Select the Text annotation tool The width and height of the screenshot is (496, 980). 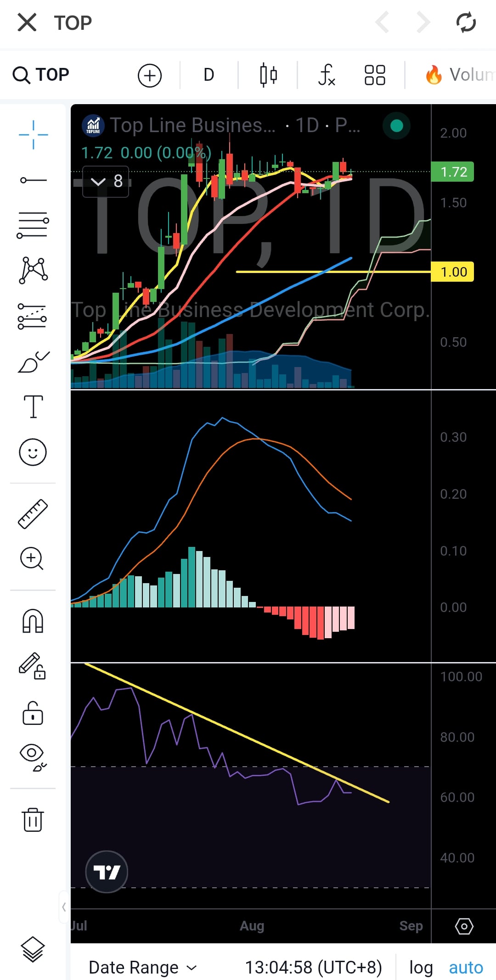pyautogui.click(x=33, y=406)
